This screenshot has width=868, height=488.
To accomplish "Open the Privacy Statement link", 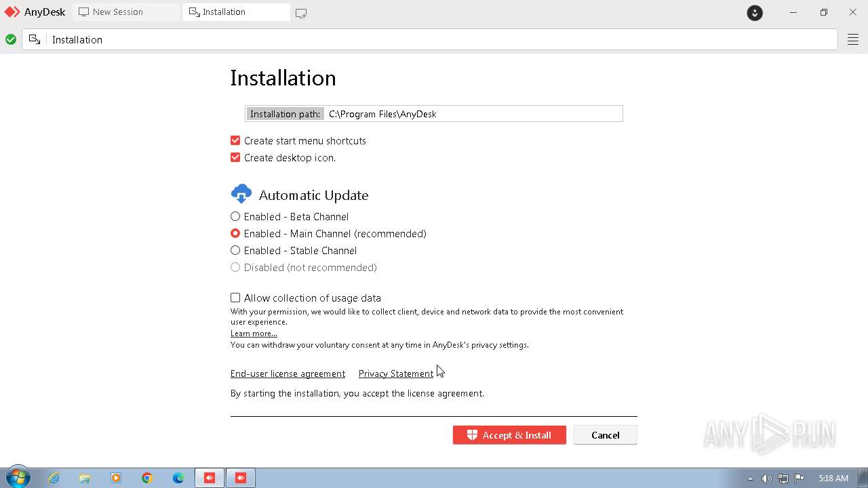I will (x=396, y=373).
